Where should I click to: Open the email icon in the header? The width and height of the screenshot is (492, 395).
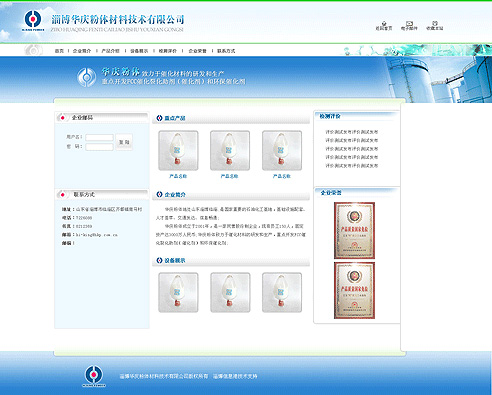tap(409, 23)
